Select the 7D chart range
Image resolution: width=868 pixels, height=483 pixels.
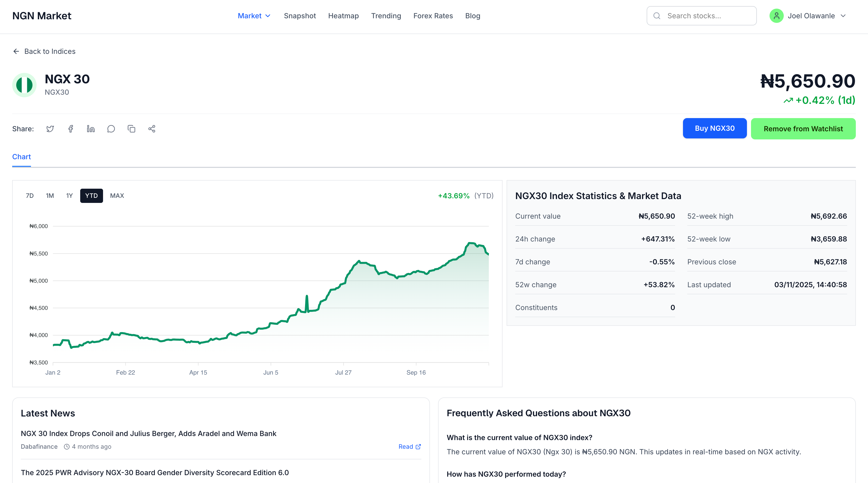[x=30, y=196]
